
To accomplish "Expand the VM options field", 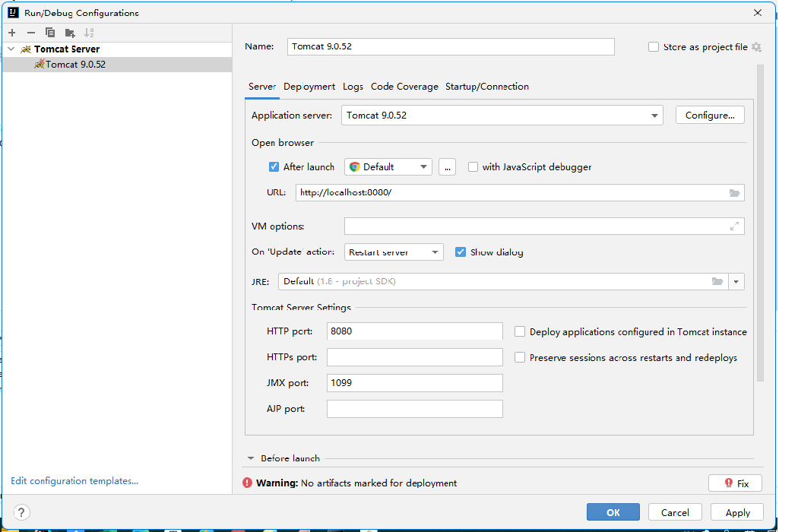I will [x=734, y=226].
